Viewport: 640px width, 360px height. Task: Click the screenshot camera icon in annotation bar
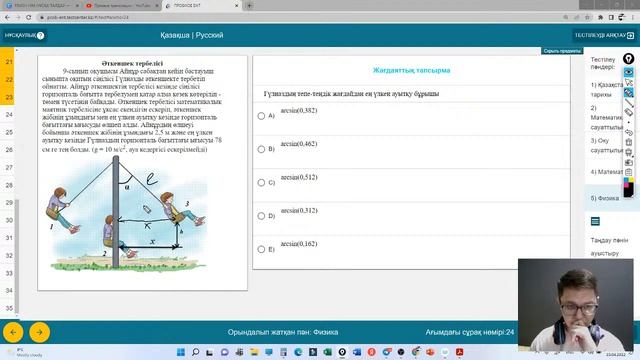629,162
